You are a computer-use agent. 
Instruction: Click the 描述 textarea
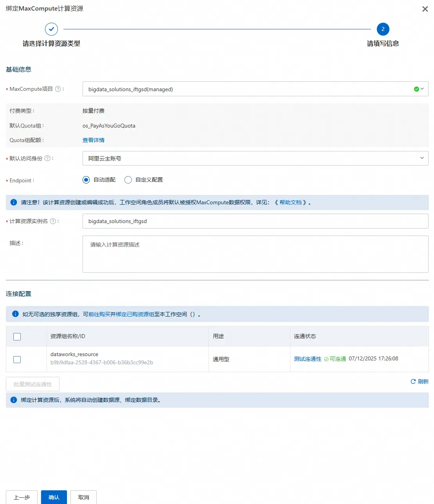click(x=256, y=254)
